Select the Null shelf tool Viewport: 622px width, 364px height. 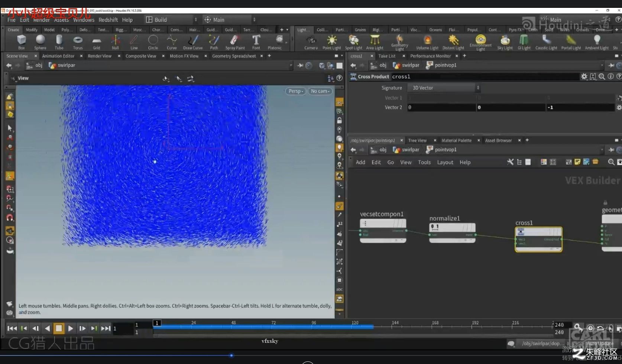115,42
